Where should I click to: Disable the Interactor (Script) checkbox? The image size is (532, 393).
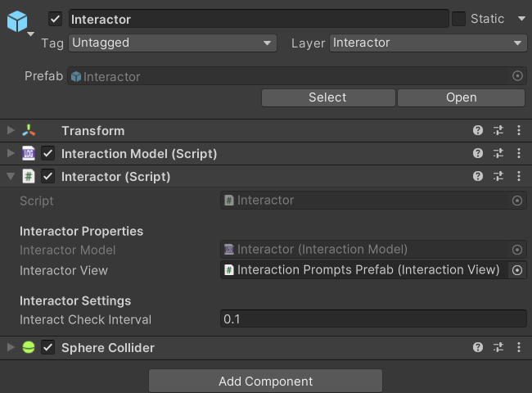pyautogui.click(x=47, y=176)
